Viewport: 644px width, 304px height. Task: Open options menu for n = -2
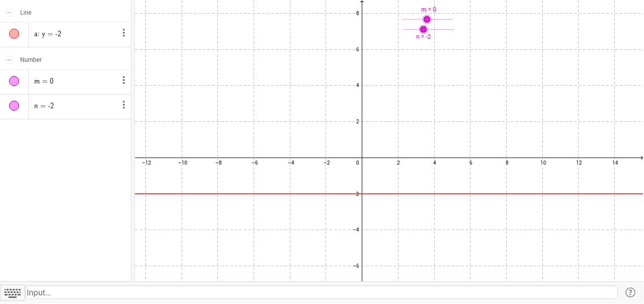pyautogui.click(x=123, y=105)
